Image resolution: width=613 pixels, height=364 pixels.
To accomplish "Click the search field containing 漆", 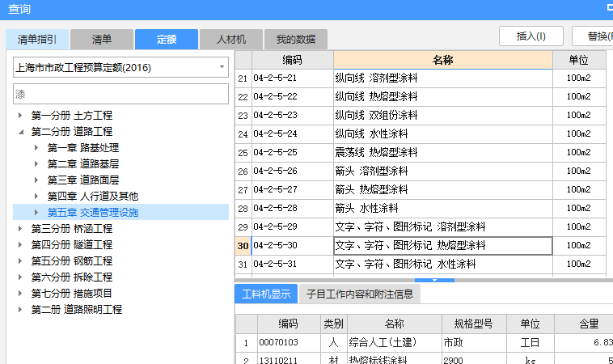I will coord(120,94).
